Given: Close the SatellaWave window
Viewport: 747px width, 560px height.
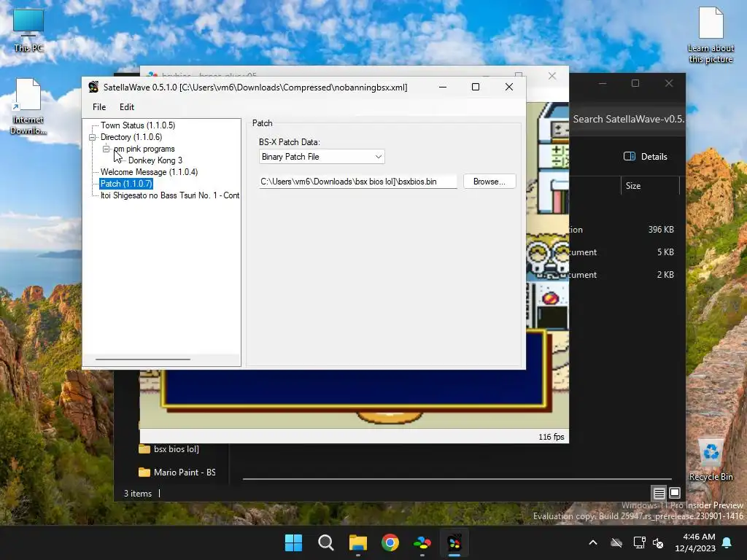Looking at the screenshot, I should pos(508,87).
